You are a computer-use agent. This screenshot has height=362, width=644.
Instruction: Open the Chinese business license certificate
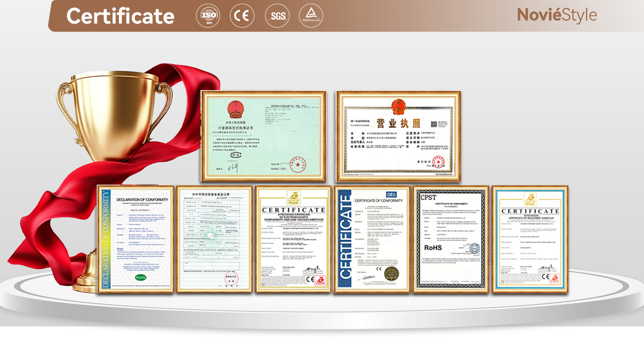point(398,136)
